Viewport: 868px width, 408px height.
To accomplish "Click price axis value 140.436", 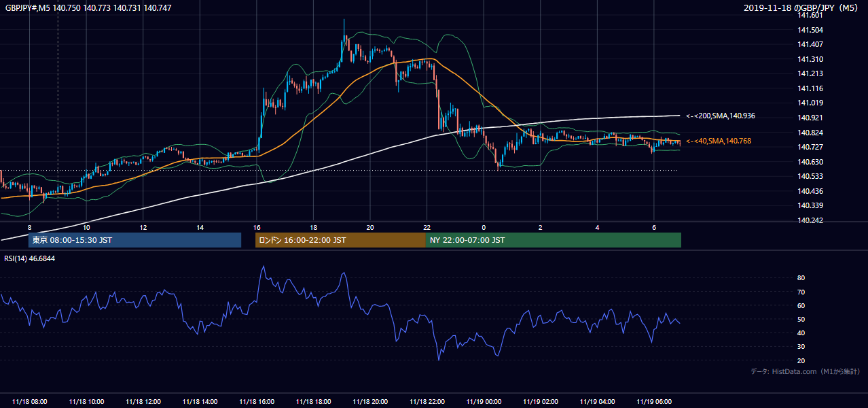I will tap(810, 191).
